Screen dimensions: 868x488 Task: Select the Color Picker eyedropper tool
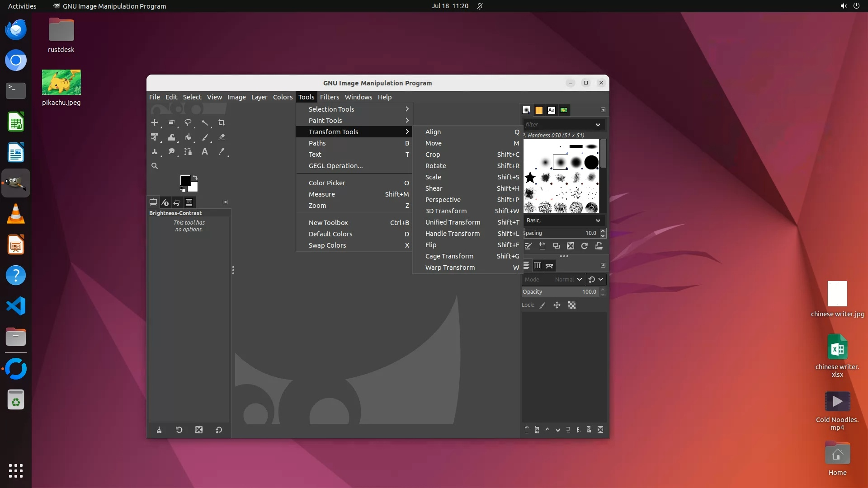(x=222, y=152)
